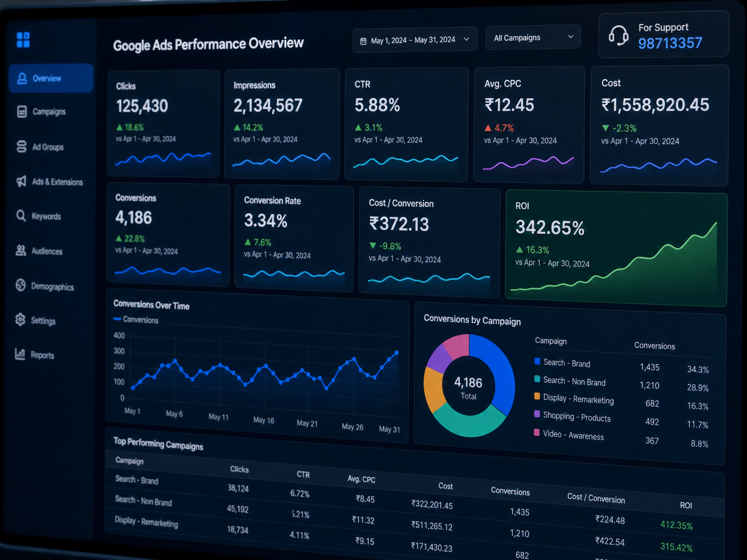View Reports from the sidebar

click(x=42, y=355)
